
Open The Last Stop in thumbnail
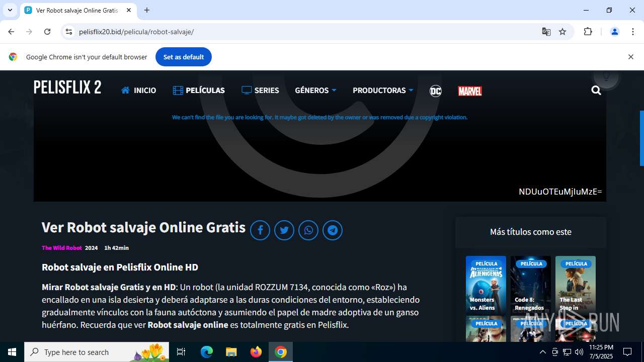coord(576,285)
